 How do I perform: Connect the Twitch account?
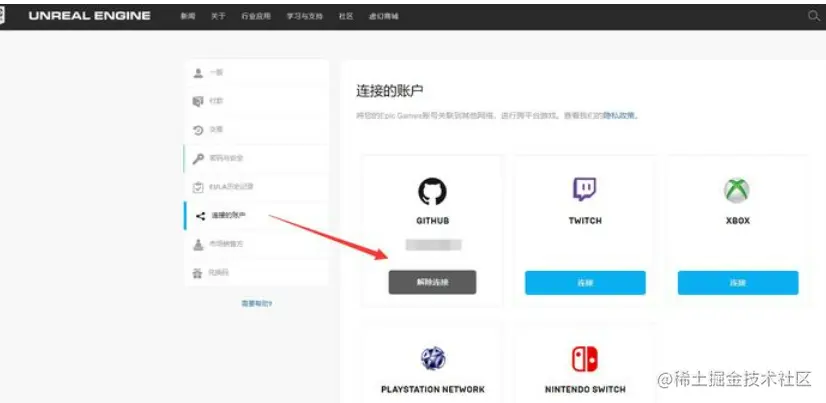coord(585,283)
